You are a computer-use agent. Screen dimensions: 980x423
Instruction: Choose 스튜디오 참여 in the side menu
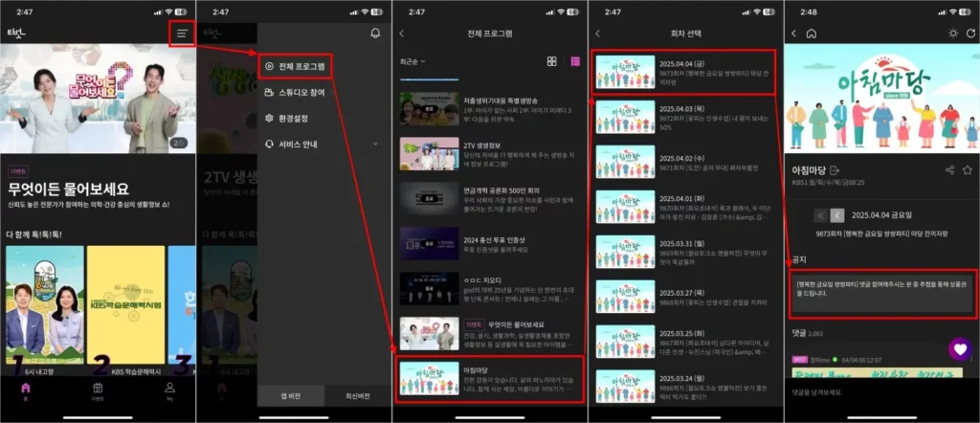point(295,93)
